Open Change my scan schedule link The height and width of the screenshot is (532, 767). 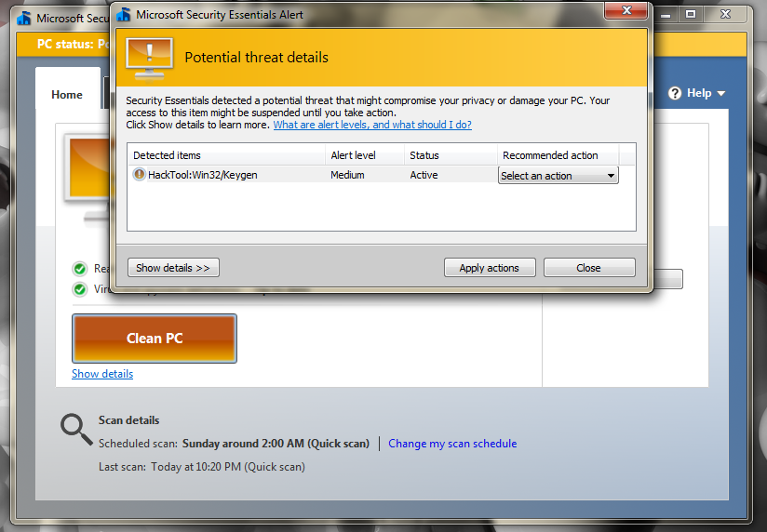point(452,444)
